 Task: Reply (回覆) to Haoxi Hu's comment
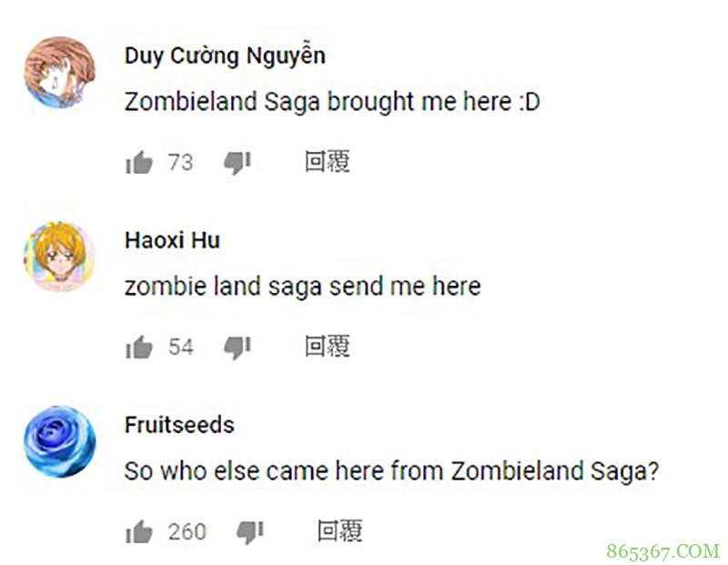click(x=328, y=347)
